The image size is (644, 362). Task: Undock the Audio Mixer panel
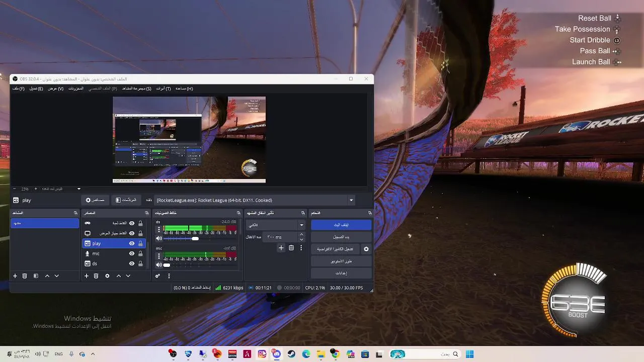coord(238,213)
